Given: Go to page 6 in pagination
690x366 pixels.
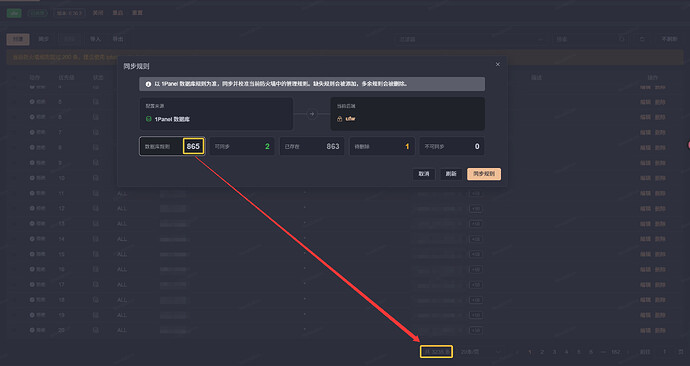Looking at the screenshot, I should 591,352.
